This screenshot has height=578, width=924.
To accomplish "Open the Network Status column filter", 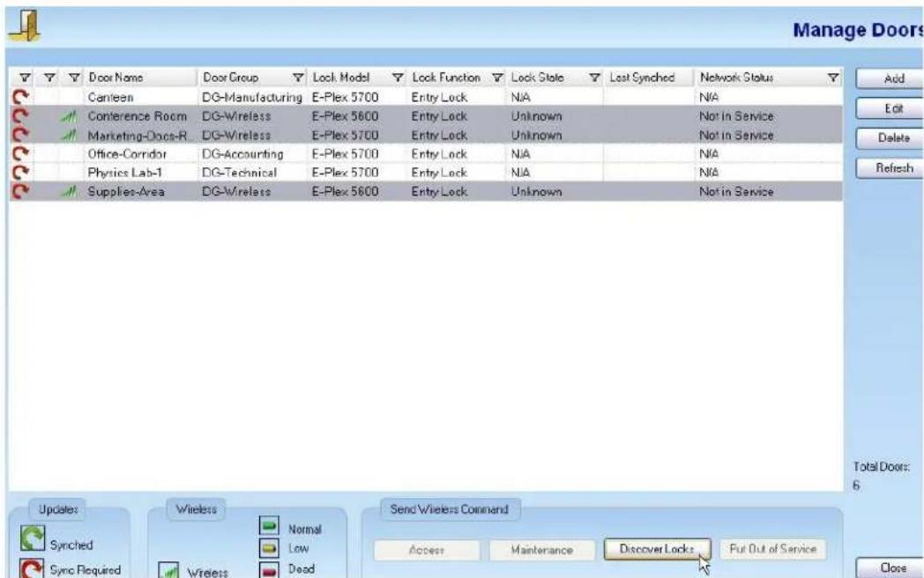I will click(832, 78).
